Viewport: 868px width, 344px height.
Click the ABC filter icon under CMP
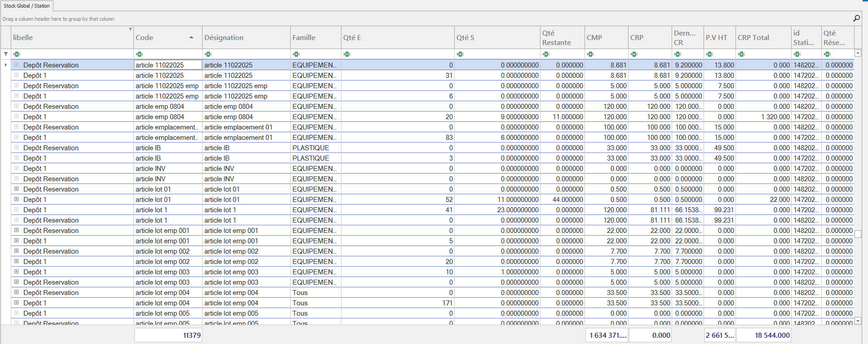590,54
